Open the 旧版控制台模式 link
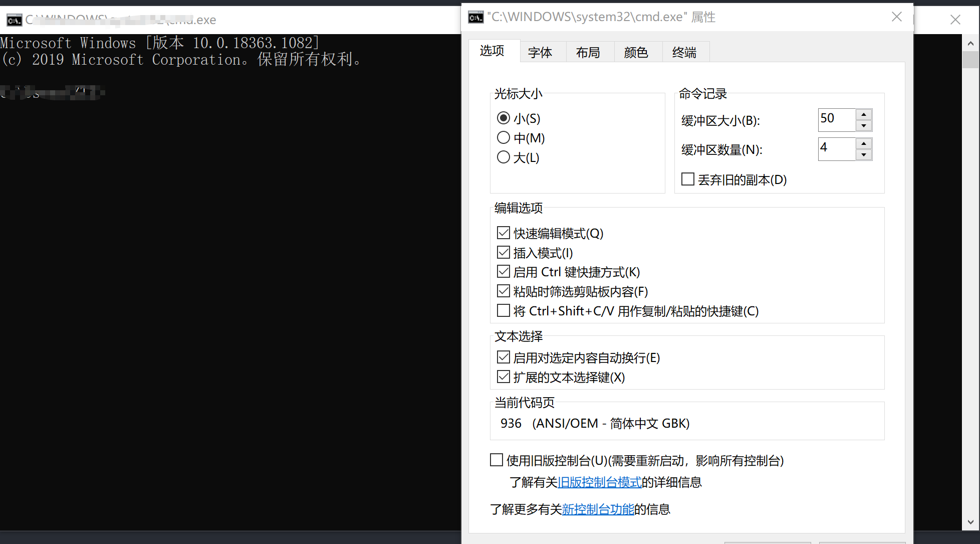Image resolution: width=980 pixels, height=544 pixels. click(600, 482)
